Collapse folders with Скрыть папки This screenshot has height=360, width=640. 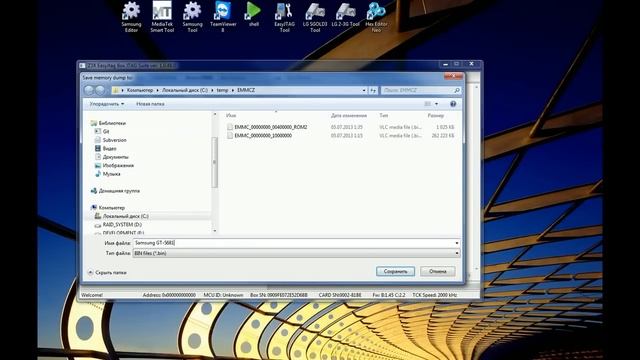107,272
